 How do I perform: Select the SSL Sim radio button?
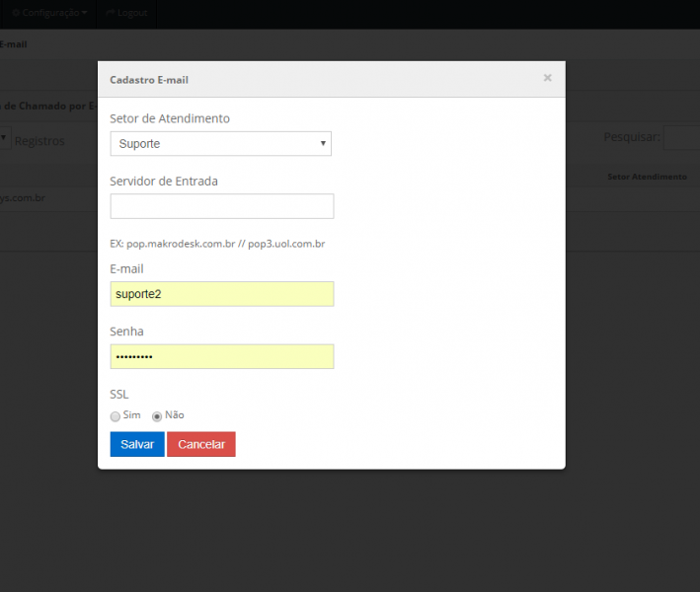[x=116, y=416]
